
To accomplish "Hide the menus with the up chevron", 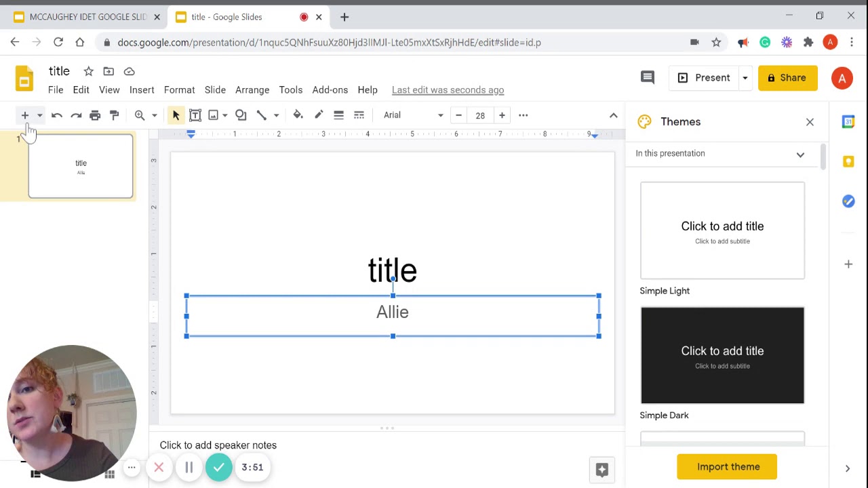I will point(613,115).
